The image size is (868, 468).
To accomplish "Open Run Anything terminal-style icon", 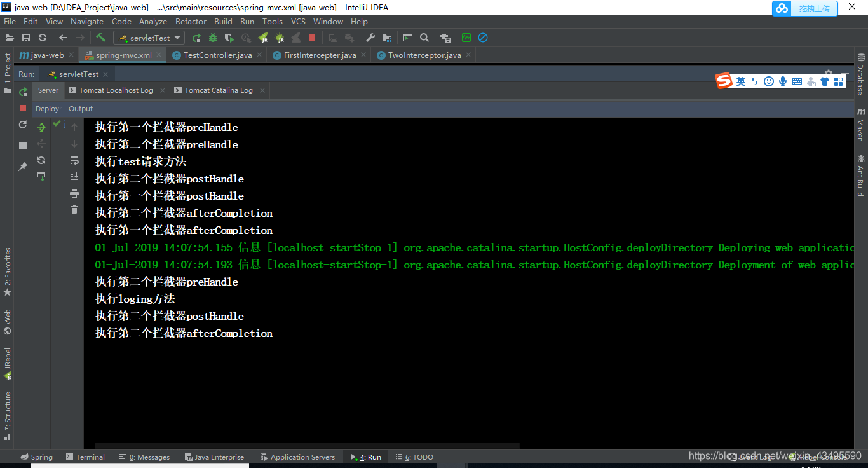I will [x=408, y=38].
